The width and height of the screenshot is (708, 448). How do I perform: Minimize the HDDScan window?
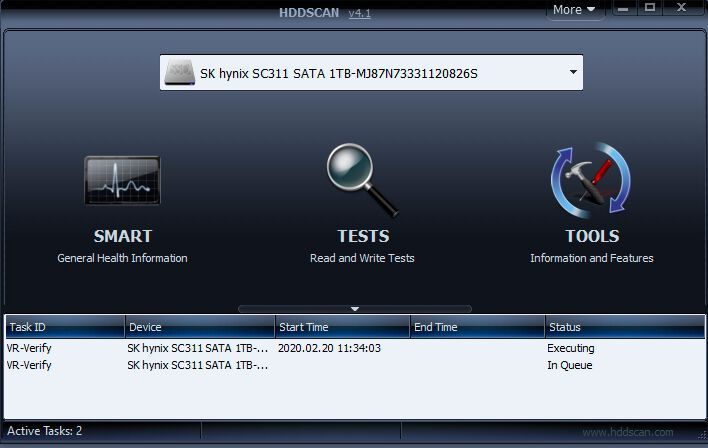(x=624, y=8)
